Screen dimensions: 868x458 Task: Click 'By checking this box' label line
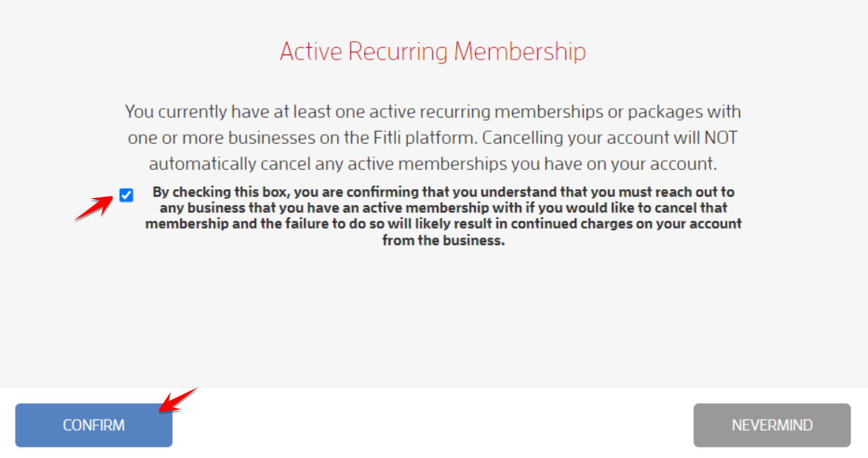(444, 192)
